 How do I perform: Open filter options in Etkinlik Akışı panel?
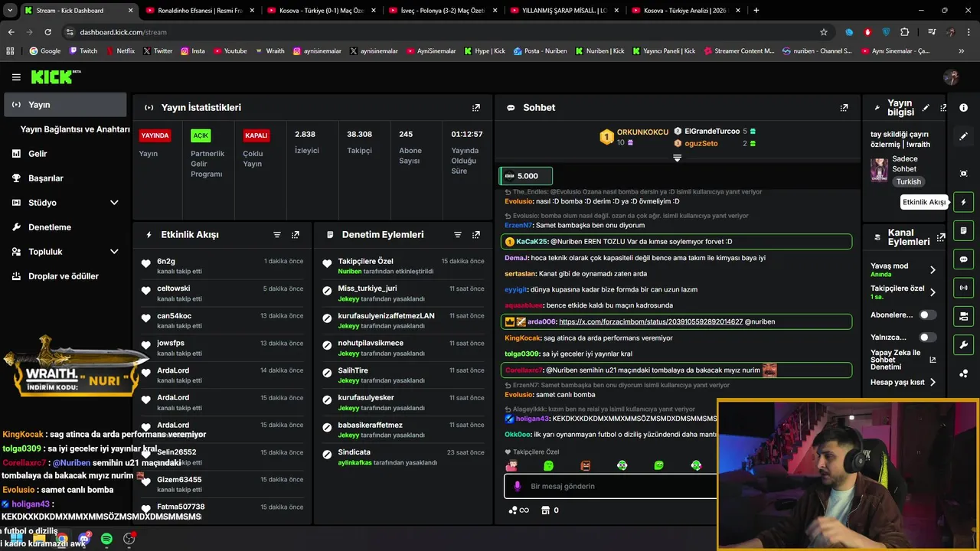tap(277, 235)
